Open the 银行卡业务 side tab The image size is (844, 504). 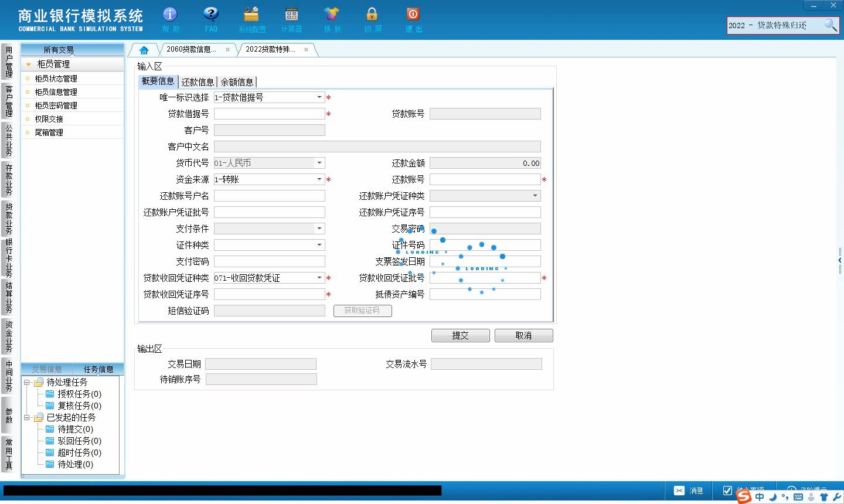pos(9,258)
